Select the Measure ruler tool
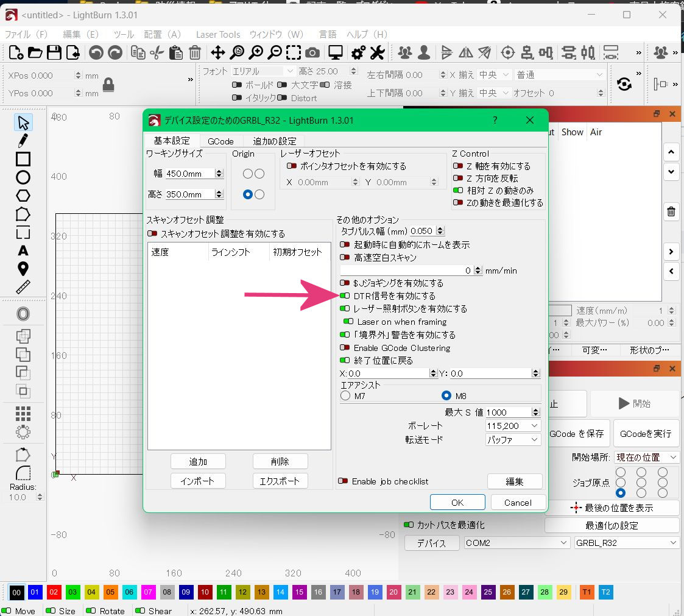The width and height of the screenshot is (684, 616). coord(23,287)
